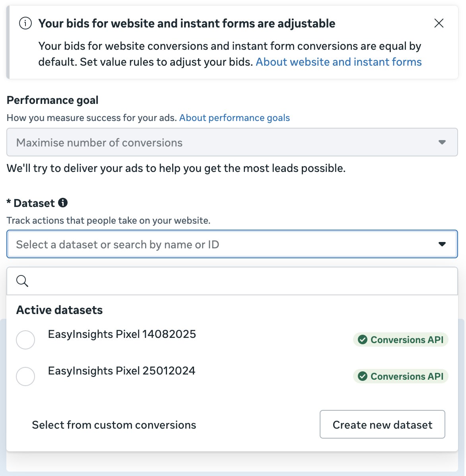Viewport: 466px width, 476px height.
Task: Select the EasyInsights Pixel 14082025 radio button
Action: pyautogui.click(x=25, y=340)
